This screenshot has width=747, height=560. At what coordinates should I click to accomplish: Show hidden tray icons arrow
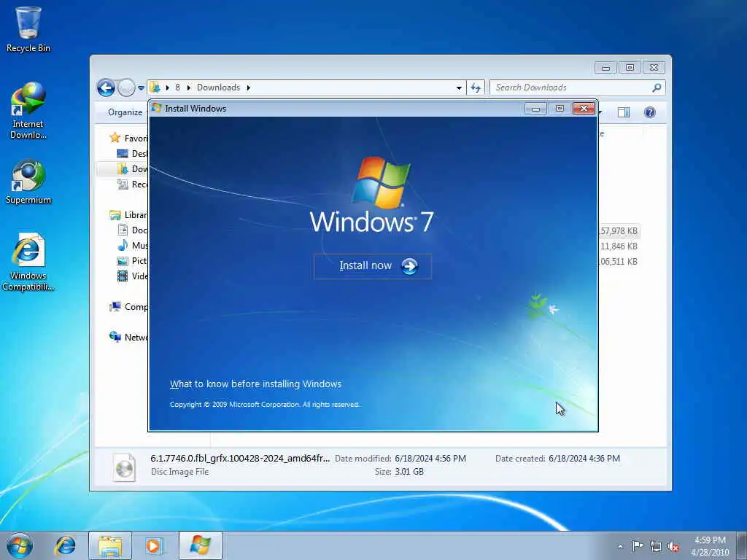coord(620,546)
